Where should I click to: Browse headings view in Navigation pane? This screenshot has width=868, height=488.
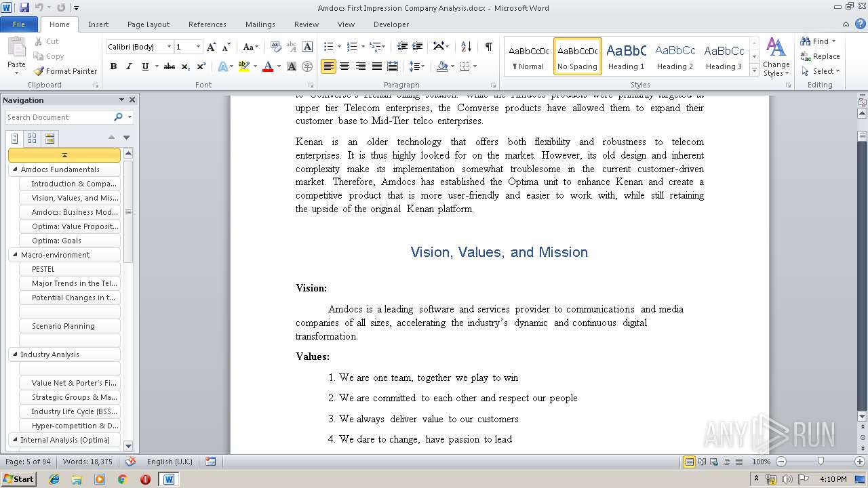point(15,139)
